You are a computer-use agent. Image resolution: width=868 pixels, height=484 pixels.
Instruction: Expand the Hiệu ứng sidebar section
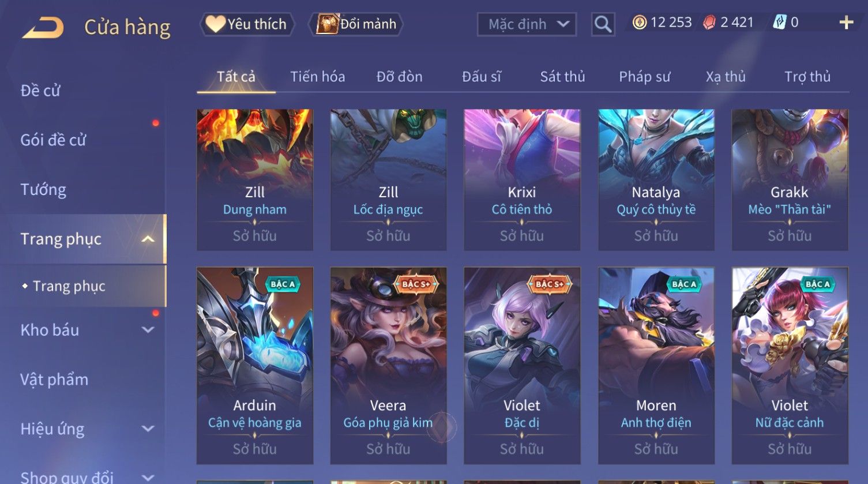click(x=148, y=429)
